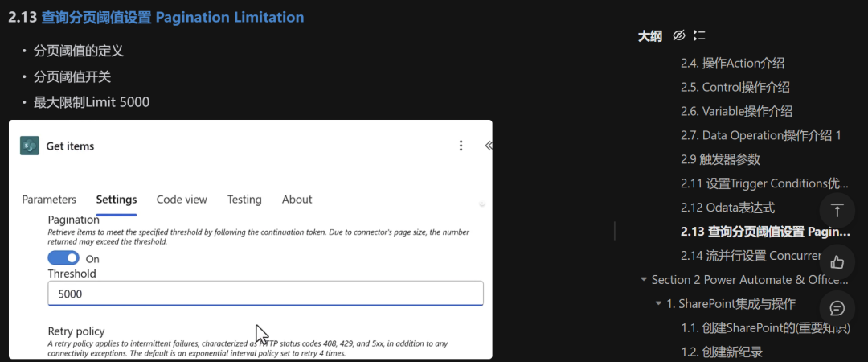Hide the outline with the eye-slash icon
Image resolution: width=868 pixels, height=362 pixels.
click(678, 36)
